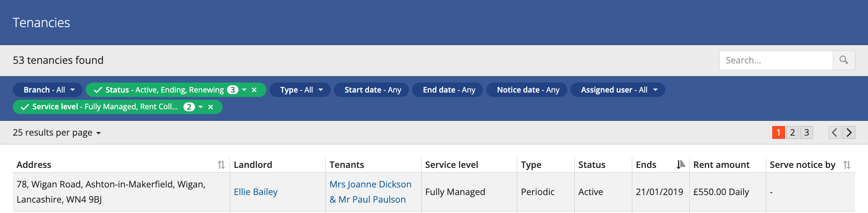868x213 pixels.
Task: Toggle the Status filter pill
Action: pos(166,90)
